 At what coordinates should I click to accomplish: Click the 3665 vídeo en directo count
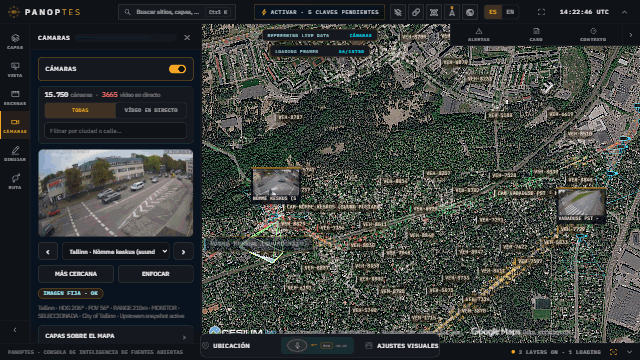tap(131, 95)
